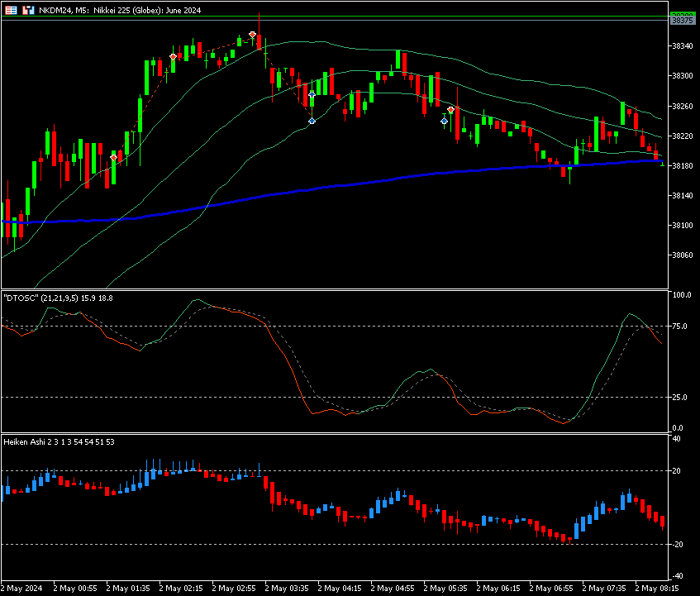Click the 2 May 03:35 time label
The height and width of the screenshot is (596, 700).
click(x=287, y=588)
